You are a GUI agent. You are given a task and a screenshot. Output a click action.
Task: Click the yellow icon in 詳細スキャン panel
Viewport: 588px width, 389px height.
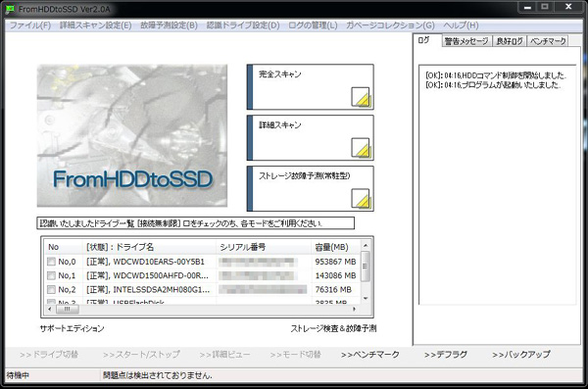coord(361,148)
